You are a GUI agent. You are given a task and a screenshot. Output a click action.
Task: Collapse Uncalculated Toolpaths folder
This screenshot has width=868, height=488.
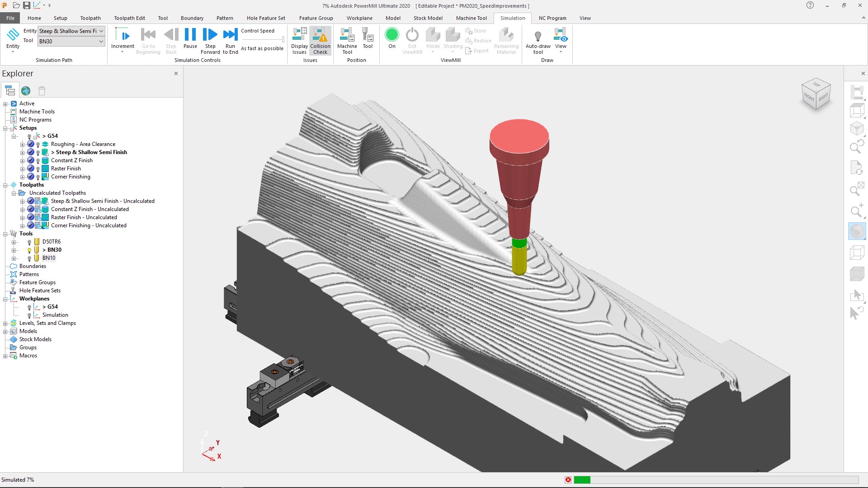pyautogui.click(x=14, y=193)
